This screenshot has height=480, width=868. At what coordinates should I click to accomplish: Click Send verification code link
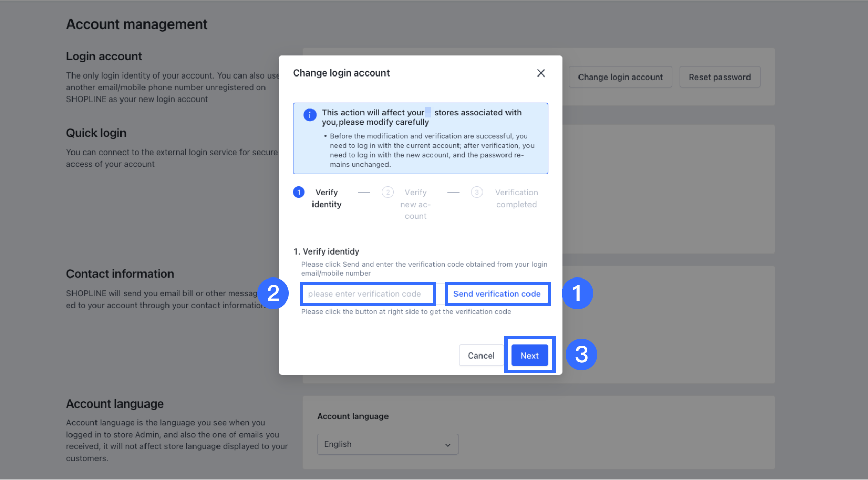pos(497,294)
